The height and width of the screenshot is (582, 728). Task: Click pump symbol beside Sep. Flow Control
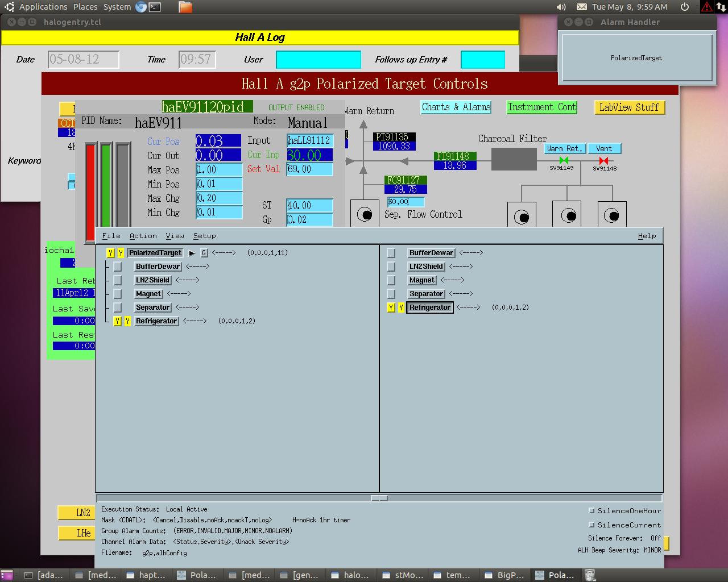pos(365,214)
